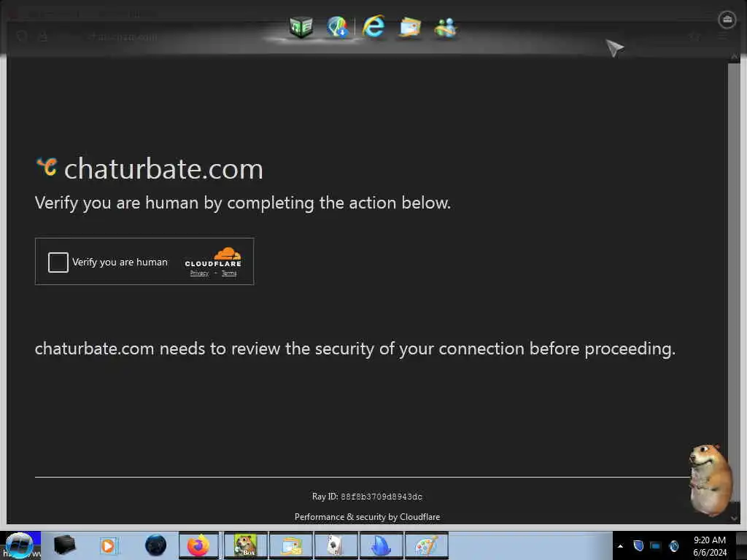Click the blue monitor tray icon
The image size is (747, 560).
coord(656,546)
